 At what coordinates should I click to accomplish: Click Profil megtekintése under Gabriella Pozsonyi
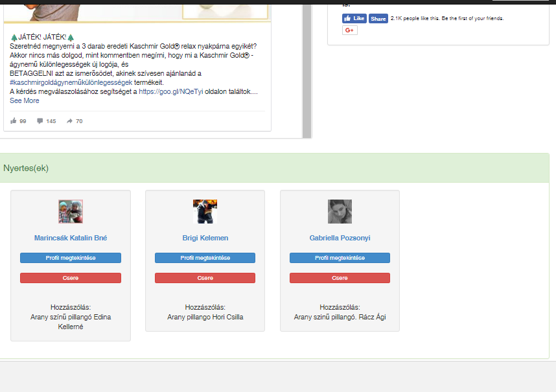pos(340,258)
